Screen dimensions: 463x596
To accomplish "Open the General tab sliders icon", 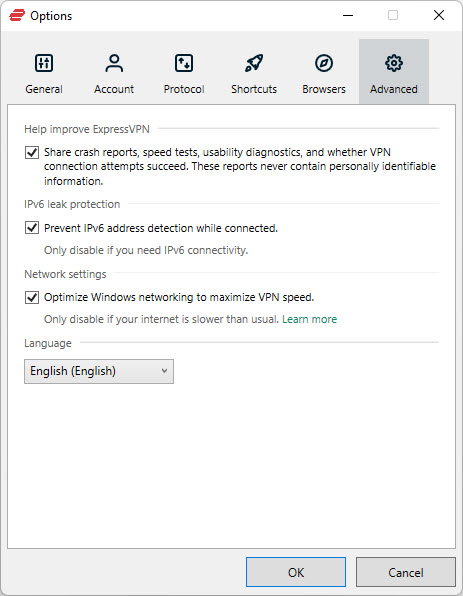I will click(x=44, y=63).
